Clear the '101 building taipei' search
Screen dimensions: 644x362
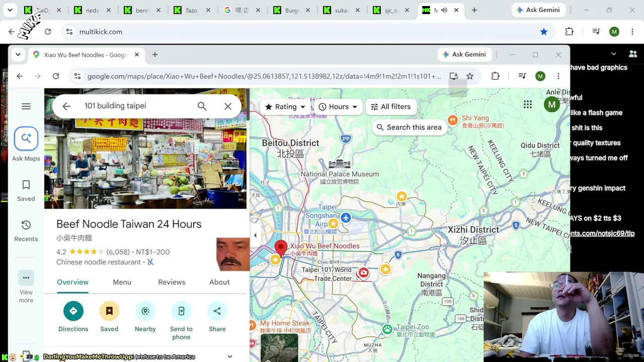(228, 106)
